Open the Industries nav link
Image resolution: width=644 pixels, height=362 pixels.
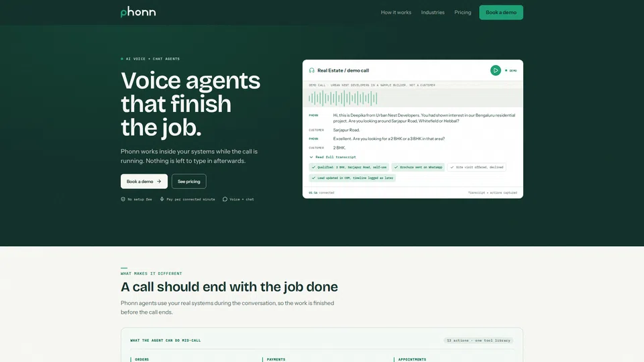pyautogui.click(x=433, y=12)
